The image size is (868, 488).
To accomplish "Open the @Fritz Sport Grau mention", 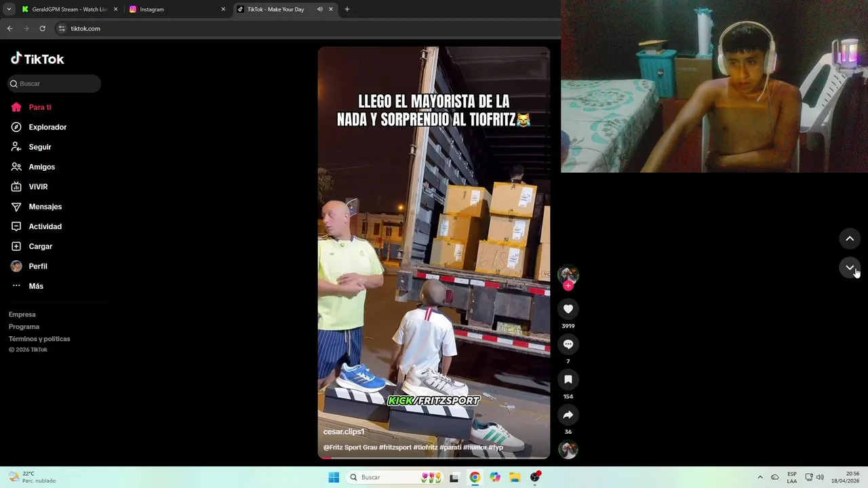I will point(350,447).
